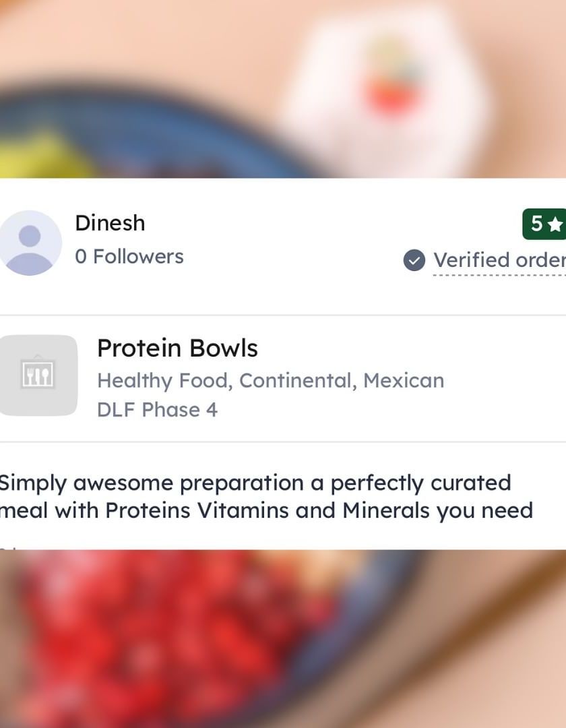Click the dashed underline beneath Verified order
The image size is (566, 728).
tap(499, 274)
